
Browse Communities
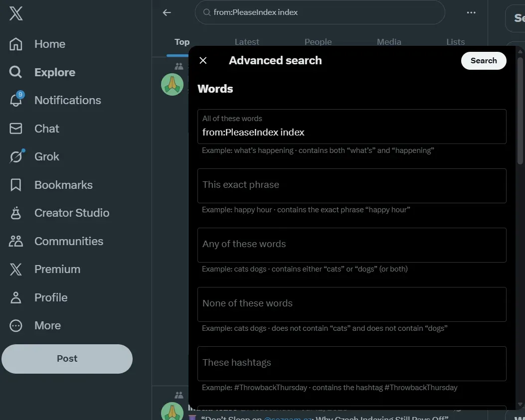pyautogui.click(x=69, y=241)
